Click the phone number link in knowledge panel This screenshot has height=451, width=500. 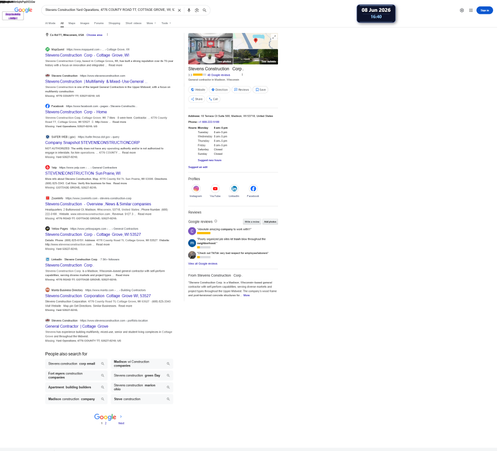[209, 122]
